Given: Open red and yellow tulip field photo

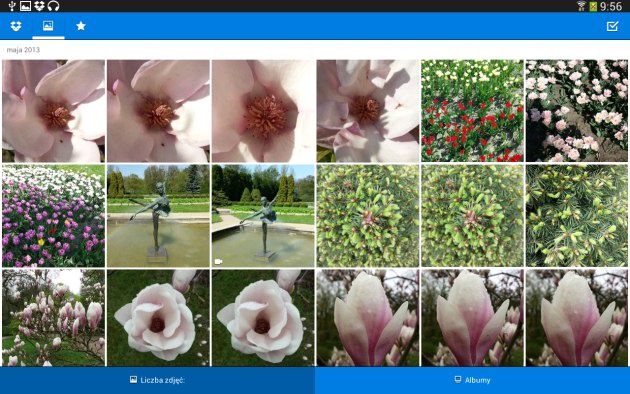Looking at the screenshot, I should (x=472, y=111).
